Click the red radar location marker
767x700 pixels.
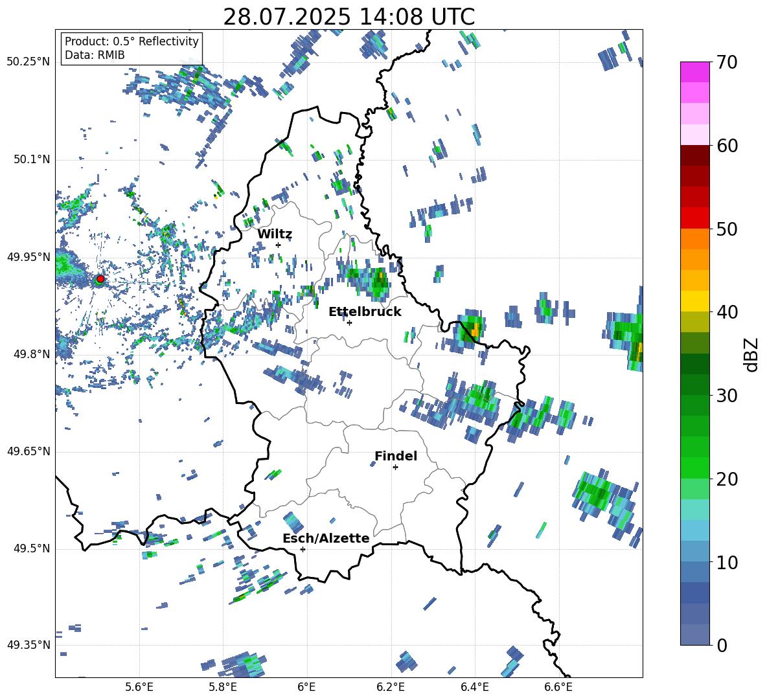click(x=100, y=279)
